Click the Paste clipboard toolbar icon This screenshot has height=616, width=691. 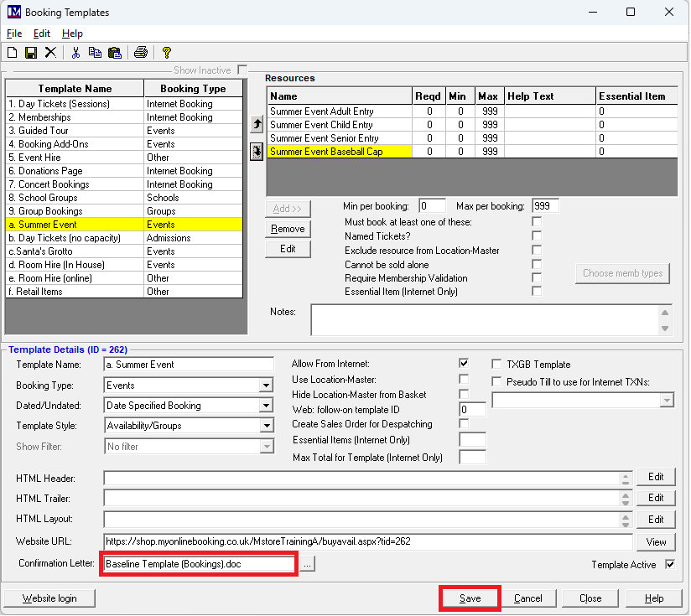click(114, 52)
